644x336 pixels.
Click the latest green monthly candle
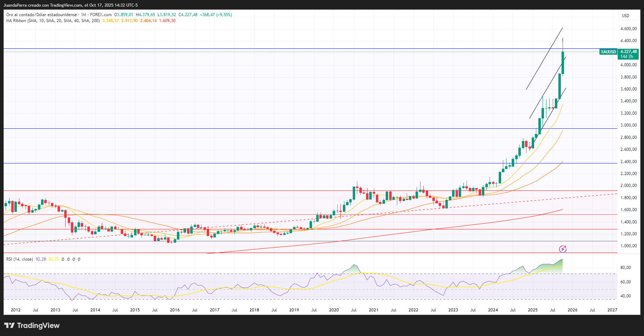563,63
